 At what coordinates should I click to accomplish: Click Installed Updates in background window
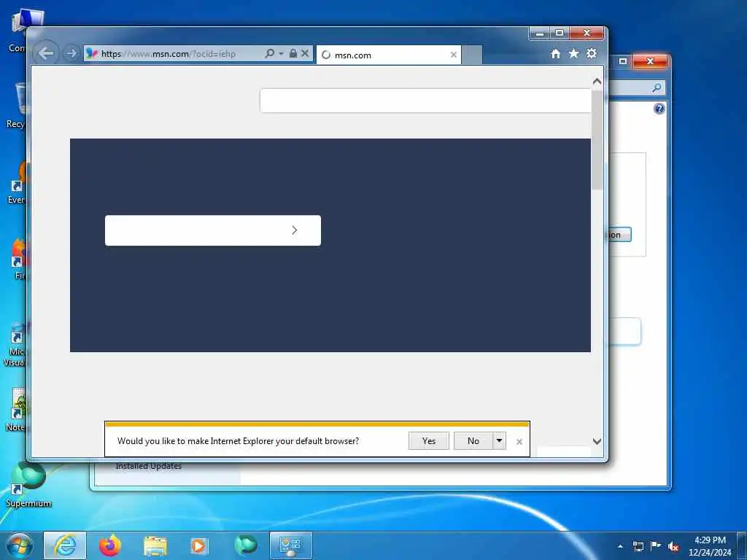coord(149,466)
